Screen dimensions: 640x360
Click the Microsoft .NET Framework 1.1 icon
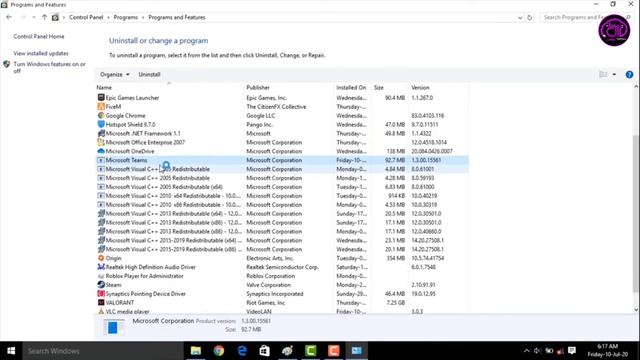pos(101,133)
